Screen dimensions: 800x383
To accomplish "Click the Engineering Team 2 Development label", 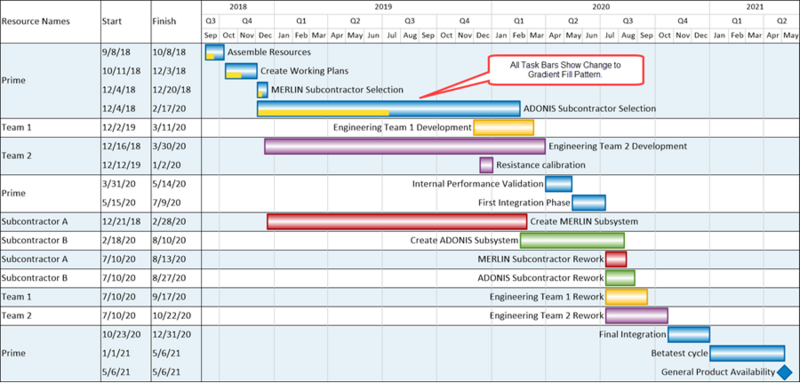I will pyautogui.click(x=618, y=146).
